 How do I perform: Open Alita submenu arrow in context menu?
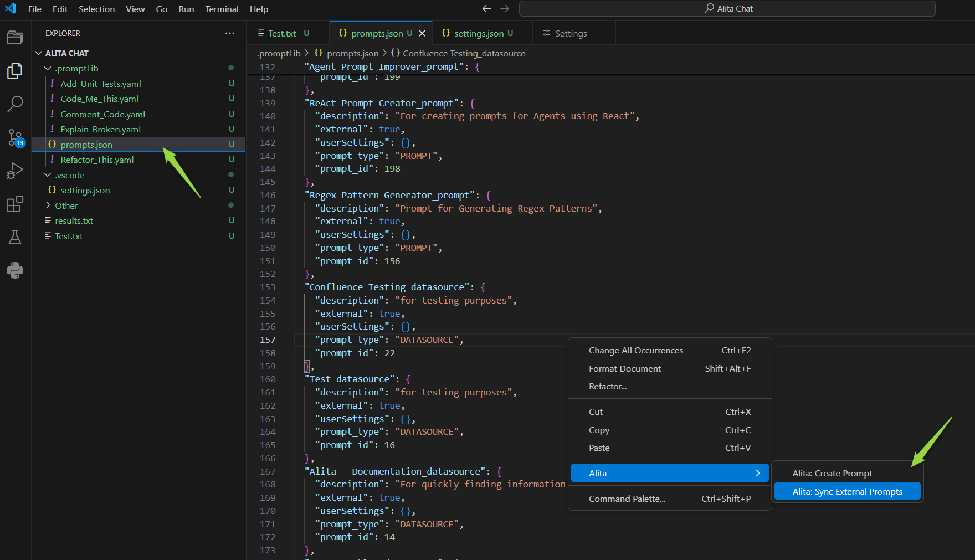click(x=758, y=473)
